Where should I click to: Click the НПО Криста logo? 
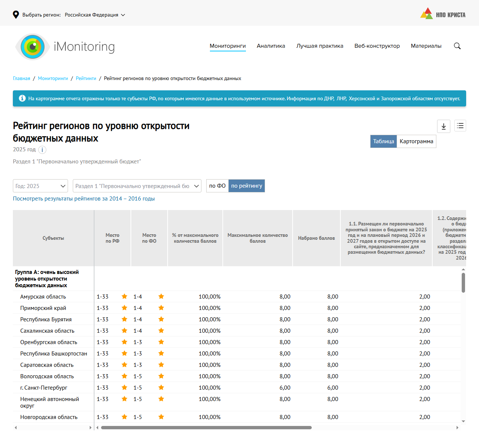click(443, 14)
